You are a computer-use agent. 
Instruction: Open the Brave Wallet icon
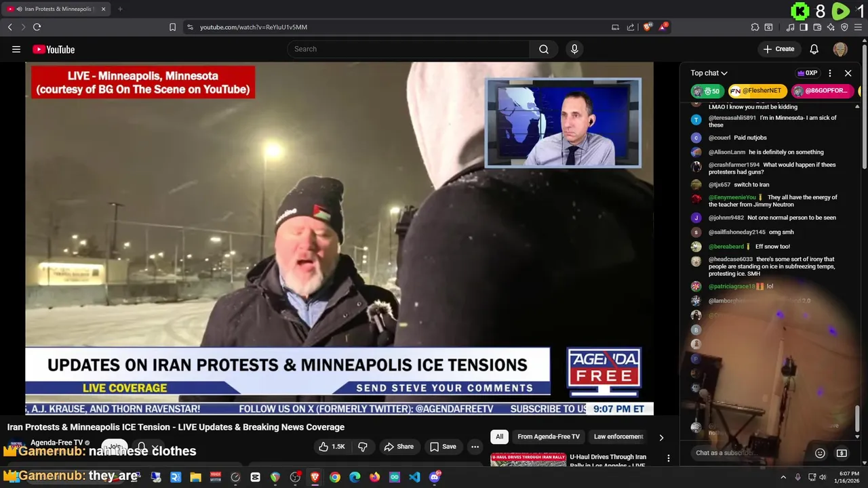point(817,27)
